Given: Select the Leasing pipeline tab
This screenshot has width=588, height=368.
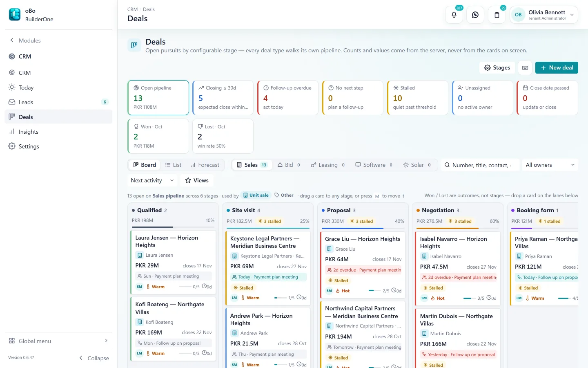Looking at the screenshot, I should tap(327, 165).
